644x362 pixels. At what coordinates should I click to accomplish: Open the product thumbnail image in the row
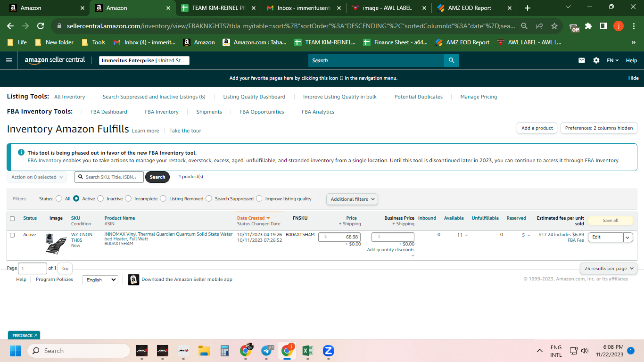pos(56,243)
